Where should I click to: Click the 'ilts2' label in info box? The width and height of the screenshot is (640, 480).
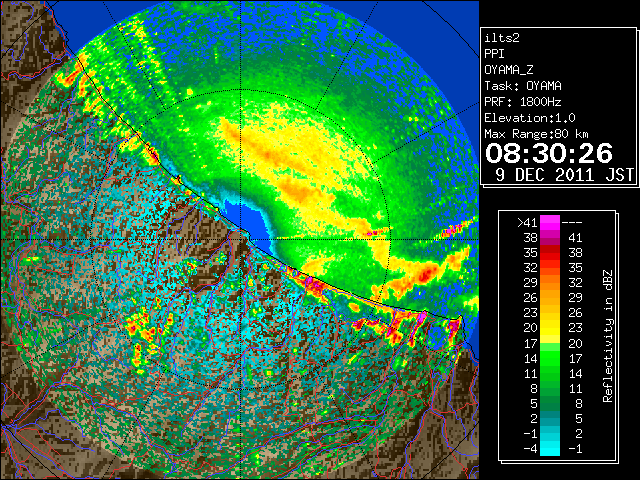pos(502,38)
